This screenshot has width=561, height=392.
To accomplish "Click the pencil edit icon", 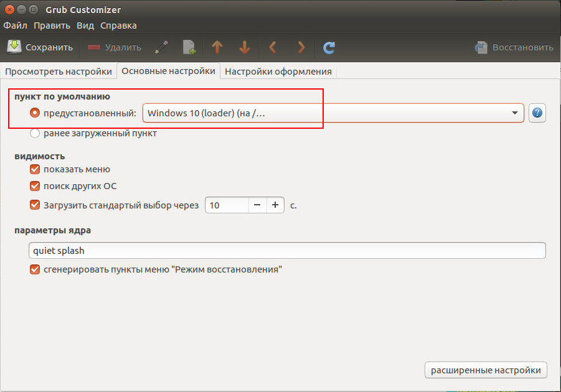I will coord(161,47).
